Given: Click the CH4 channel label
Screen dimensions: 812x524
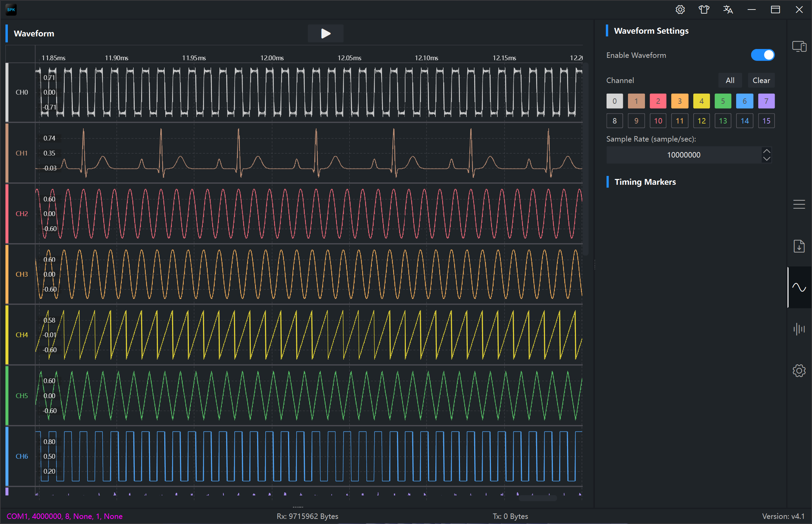Looking at the screenshot, I should tap(22, 335).
